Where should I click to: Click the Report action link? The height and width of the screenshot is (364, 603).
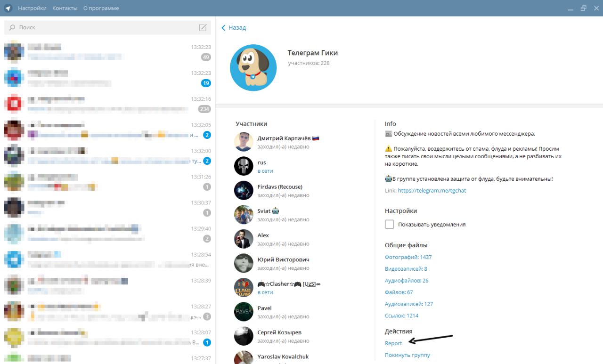[x=393, y=343]
